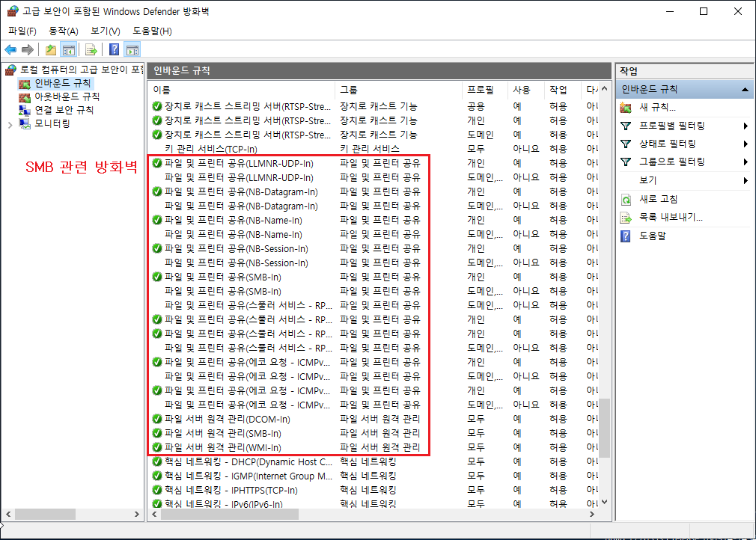This screenshot has width=756, height=540.
Task: Open the 도움말(H) menu
Action: click(152, 31)
